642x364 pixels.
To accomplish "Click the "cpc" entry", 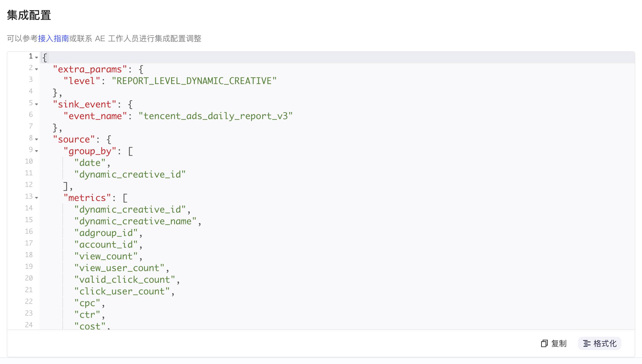I will pyautogui.click(x=87, y=303).
